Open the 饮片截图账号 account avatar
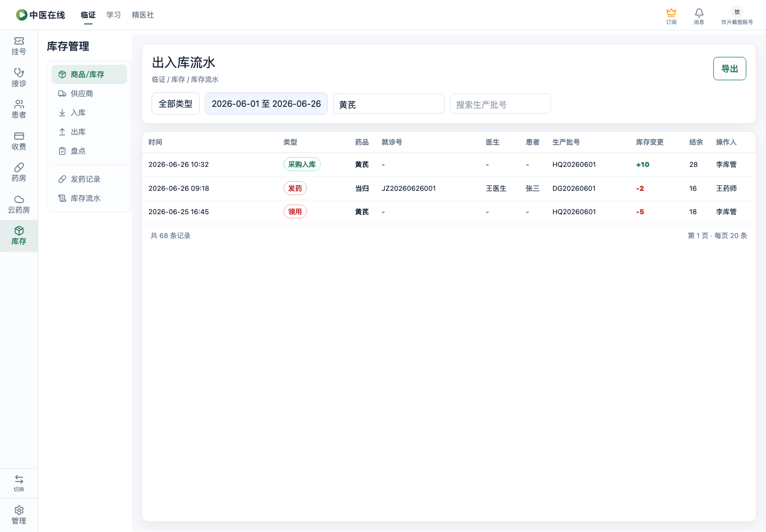Image resolution: width=766 pixels, height=532 pixels. 737,12
